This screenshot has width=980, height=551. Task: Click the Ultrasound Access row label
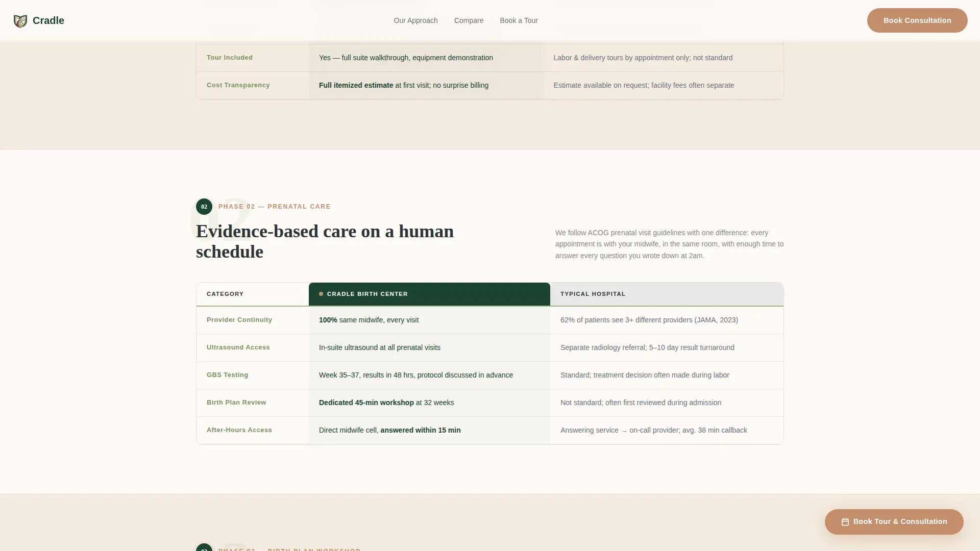point(238,347)
